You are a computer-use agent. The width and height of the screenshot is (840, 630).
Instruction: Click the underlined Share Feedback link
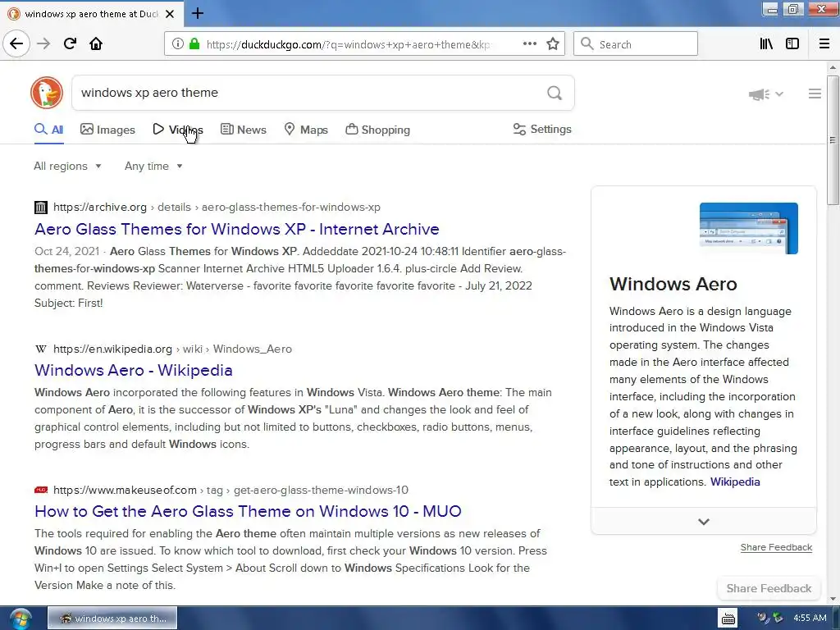tap(776, 547)
